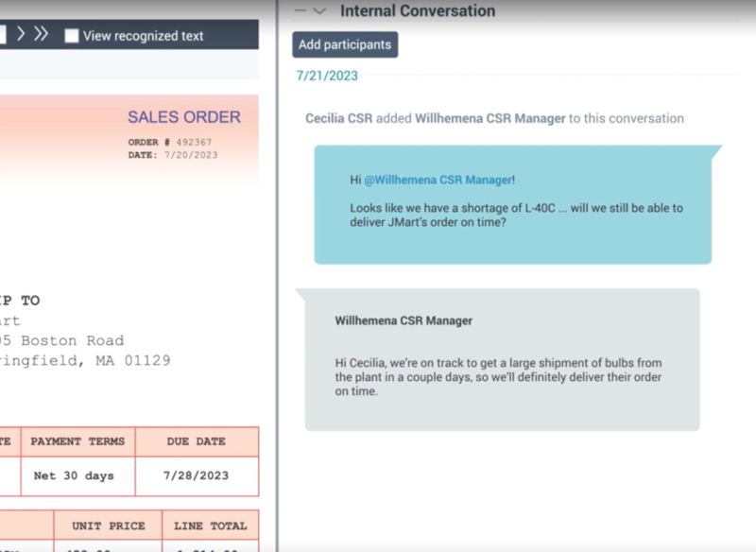Click the Willhemena CSR Manager sender name
Viewport: 756px width, 552px height.
(404, 320)
